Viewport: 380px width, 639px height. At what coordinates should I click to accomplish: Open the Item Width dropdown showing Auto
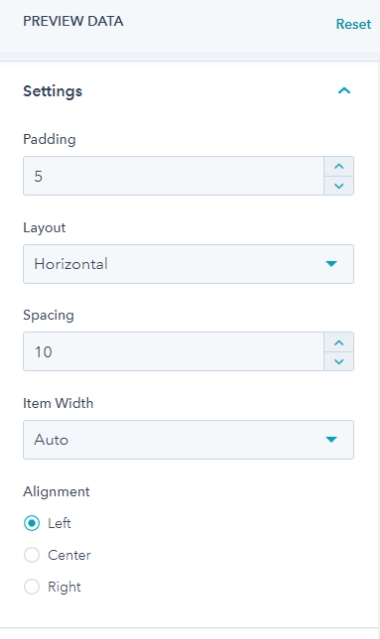[188, 440]
